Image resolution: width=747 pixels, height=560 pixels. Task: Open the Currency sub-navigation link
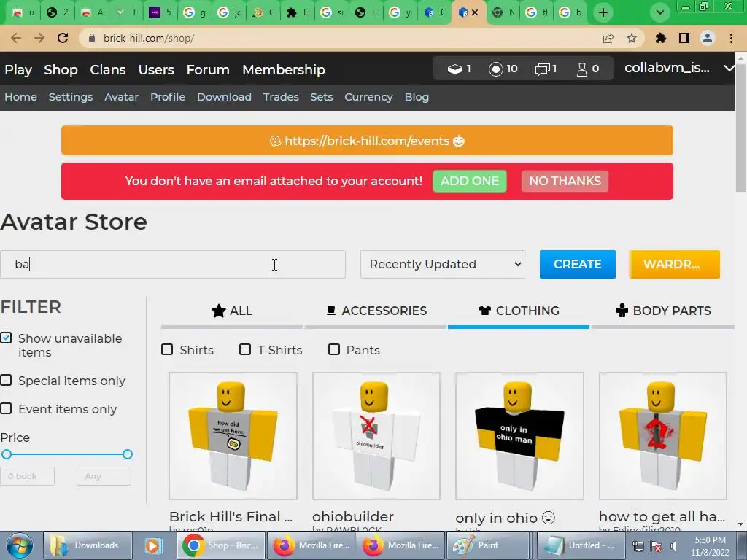[x=368, y=97]
